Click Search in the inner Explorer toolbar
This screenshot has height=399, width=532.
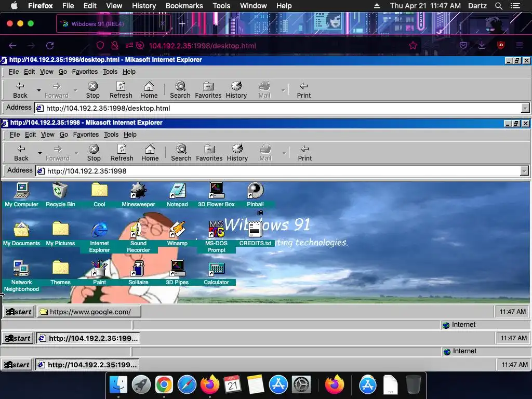(181, 153)
